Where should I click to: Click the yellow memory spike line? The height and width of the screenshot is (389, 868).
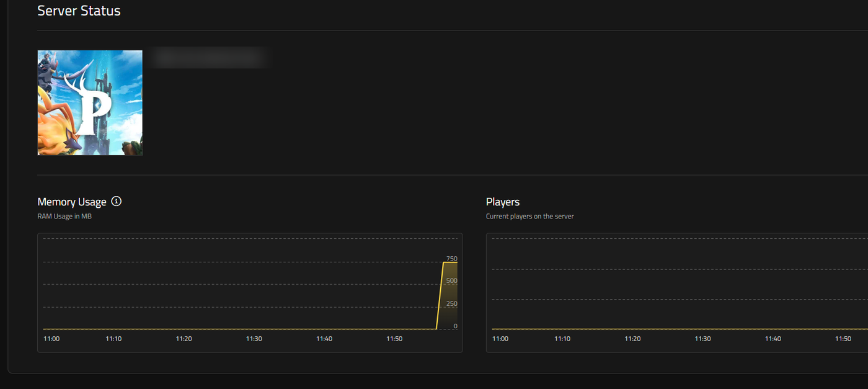[440, 295]
